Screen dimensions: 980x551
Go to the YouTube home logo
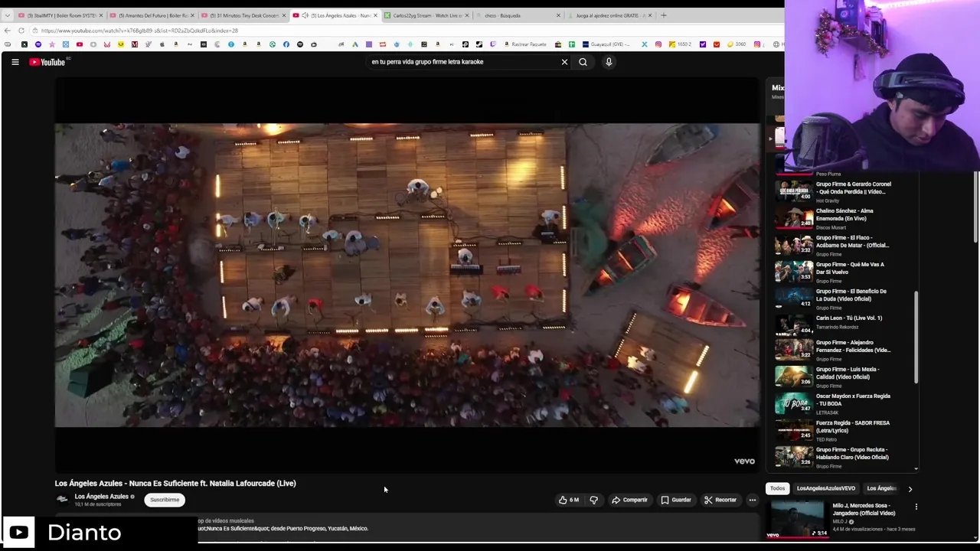(47, 62)
